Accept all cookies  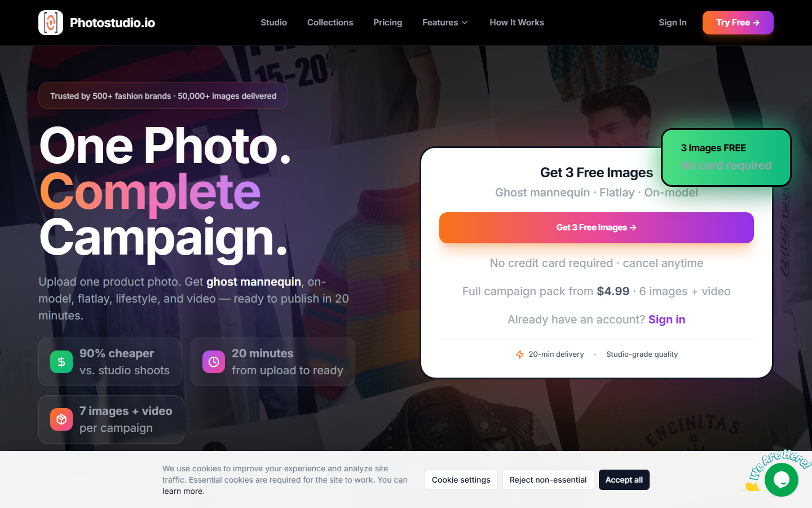(x=624, y=480)
